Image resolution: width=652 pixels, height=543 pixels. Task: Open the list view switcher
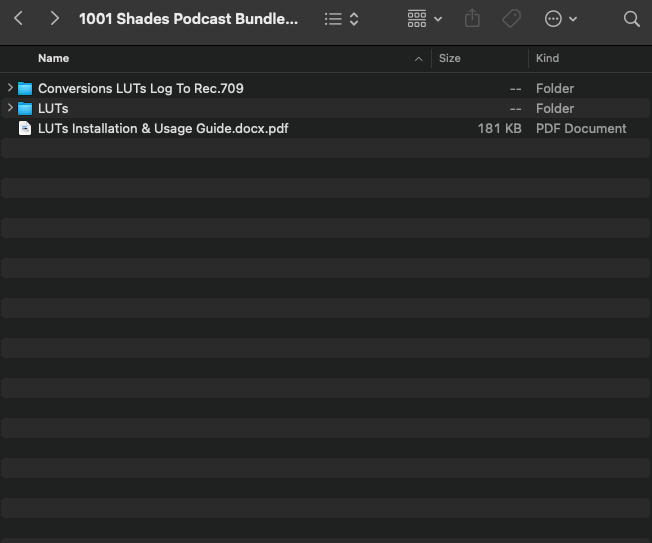point(341,19)
